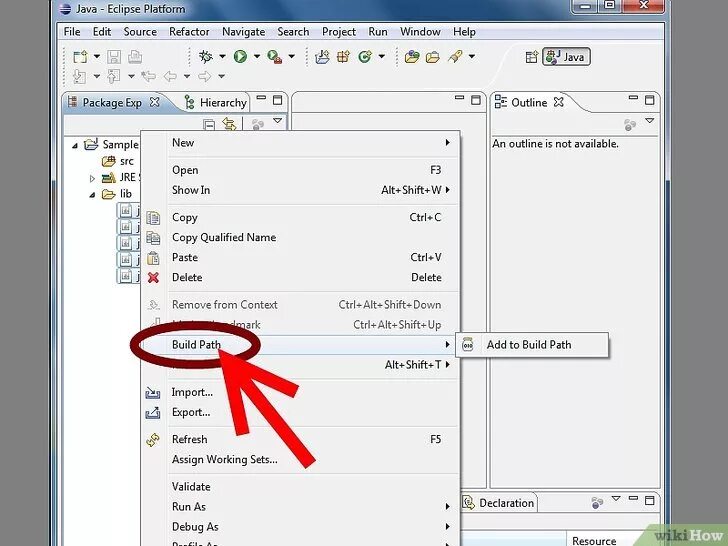Click the Open Perspective icon
The height and width of the screenshot is (546, 728).
coord(531,57)
